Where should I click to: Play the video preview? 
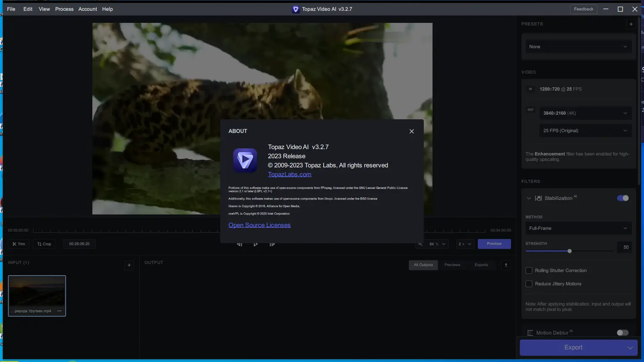(256, 244)
